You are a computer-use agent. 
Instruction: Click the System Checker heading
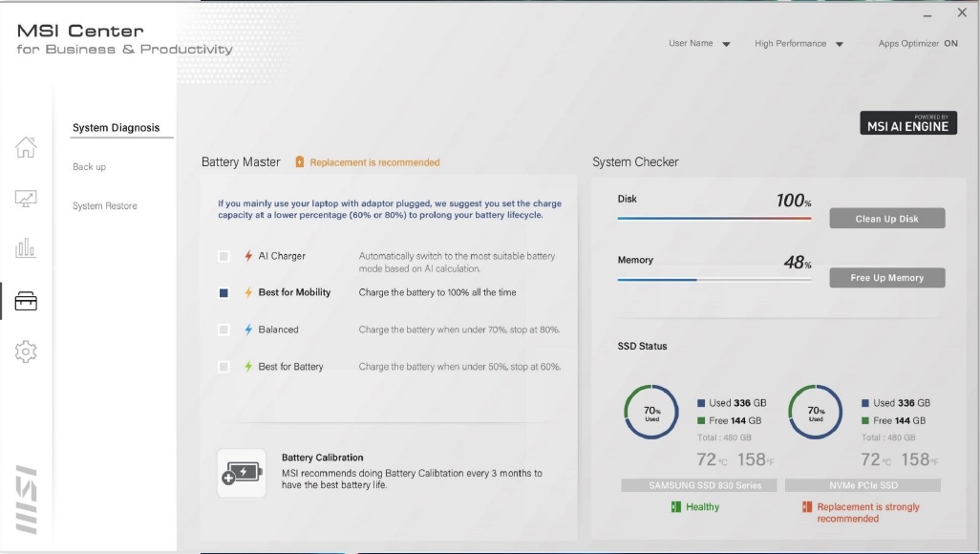(635, 162)
